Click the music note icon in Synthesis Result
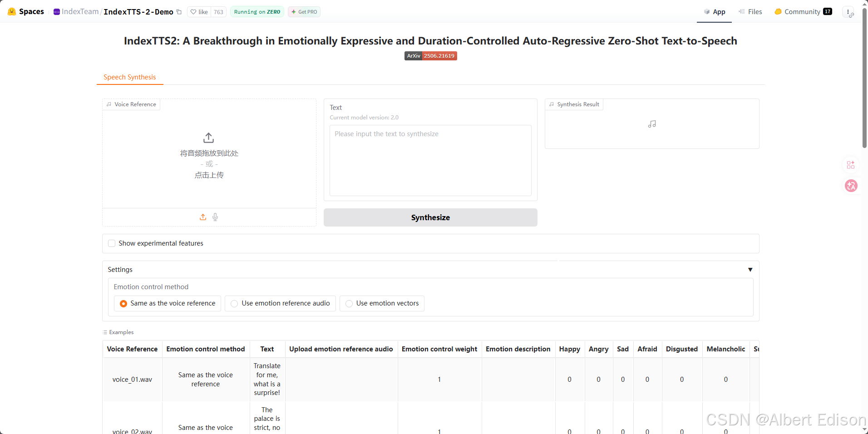The width and height of the screenshot is (868, 434). click(652, 124)
